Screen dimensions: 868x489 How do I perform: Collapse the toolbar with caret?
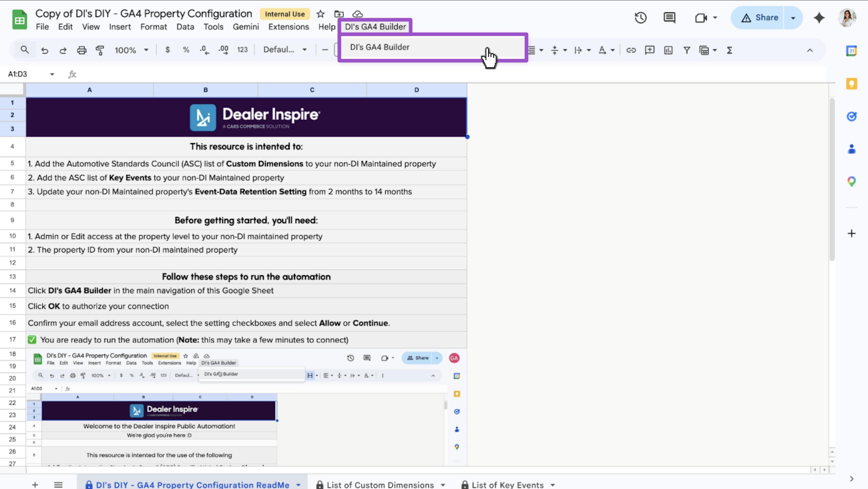click(x=810, y=50)
